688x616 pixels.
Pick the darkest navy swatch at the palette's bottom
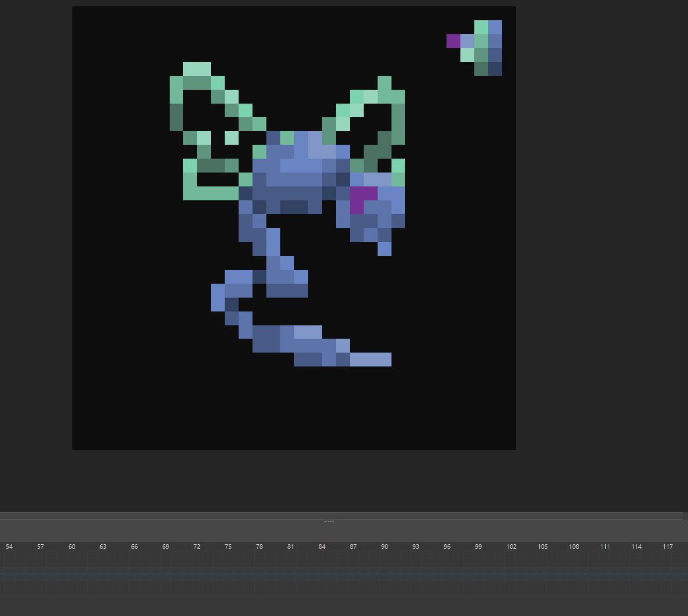(x=495, y=69)
